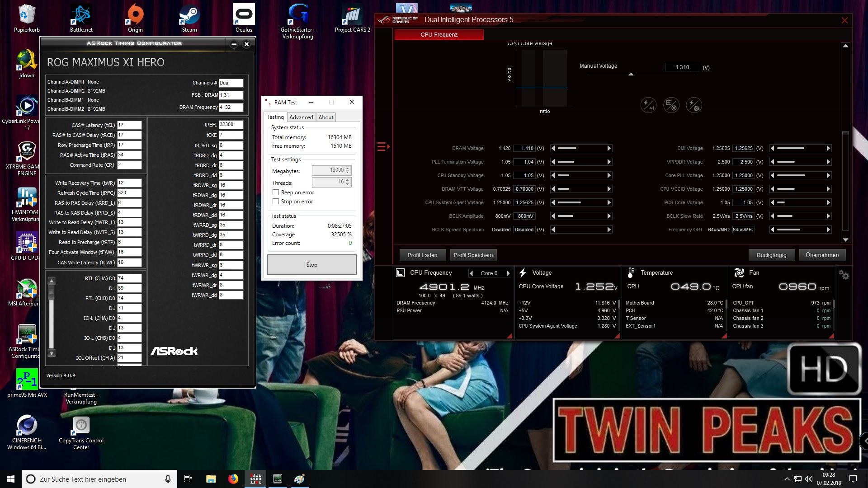868x488 pixels.
Task: Click the first CPU voltage mode icon
Action: (x=648, y=105)
